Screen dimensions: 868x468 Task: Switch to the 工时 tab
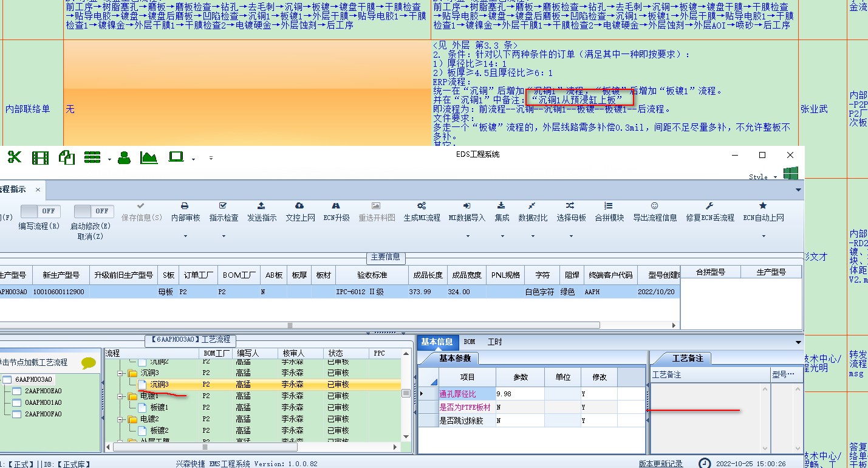pyautogui.click(x=495, y=342)
